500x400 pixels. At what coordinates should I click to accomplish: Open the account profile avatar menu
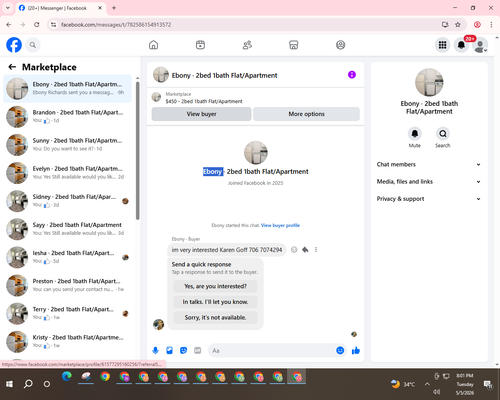pyautogui.click(x=480, y=45)
